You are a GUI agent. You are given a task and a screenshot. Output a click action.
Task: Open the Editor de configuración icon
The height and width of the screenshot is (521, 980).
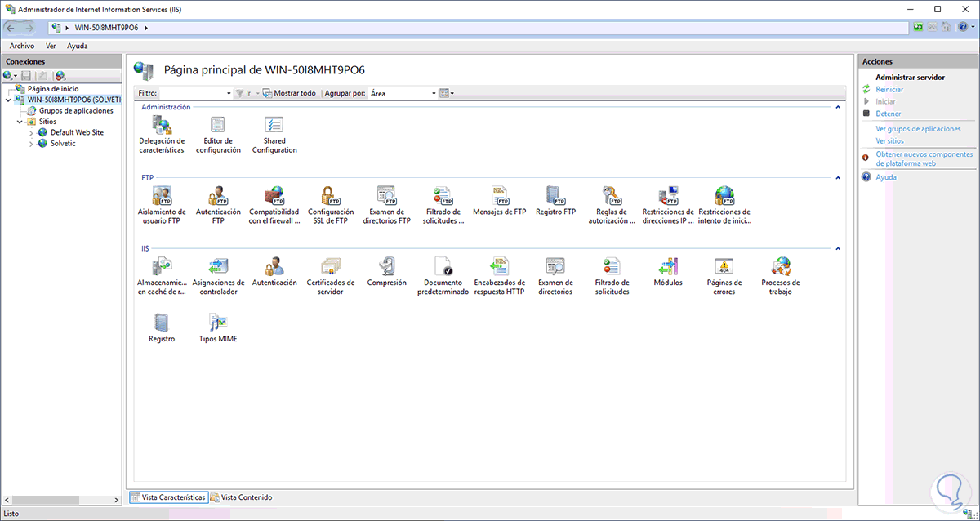[218, 134]
